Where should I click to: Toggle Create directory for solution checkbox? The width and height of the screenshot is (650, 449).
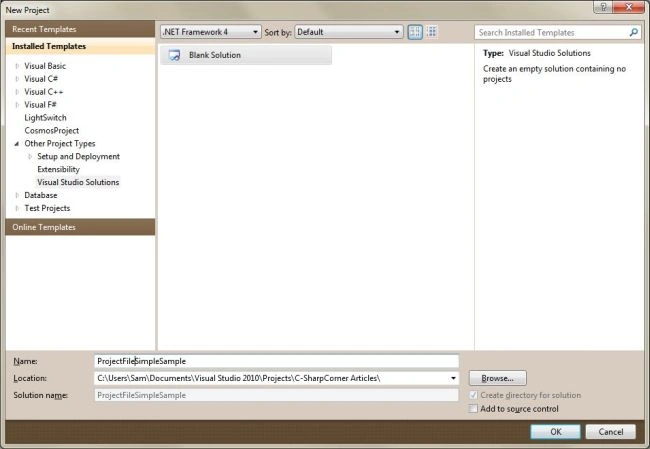click(x=473, y=395)
